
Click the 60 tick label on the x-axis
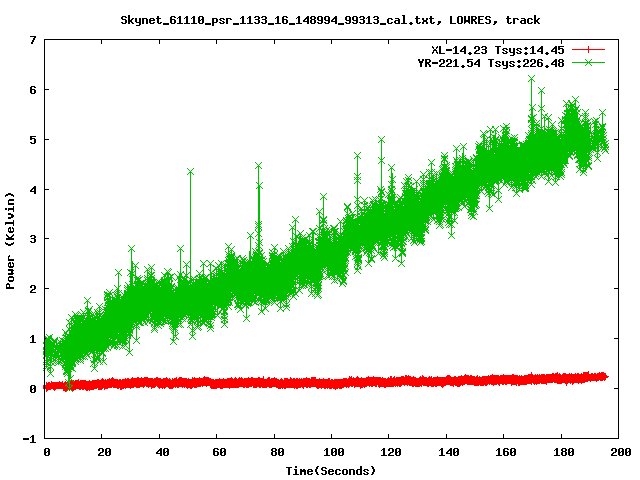(x=218, y=452)
